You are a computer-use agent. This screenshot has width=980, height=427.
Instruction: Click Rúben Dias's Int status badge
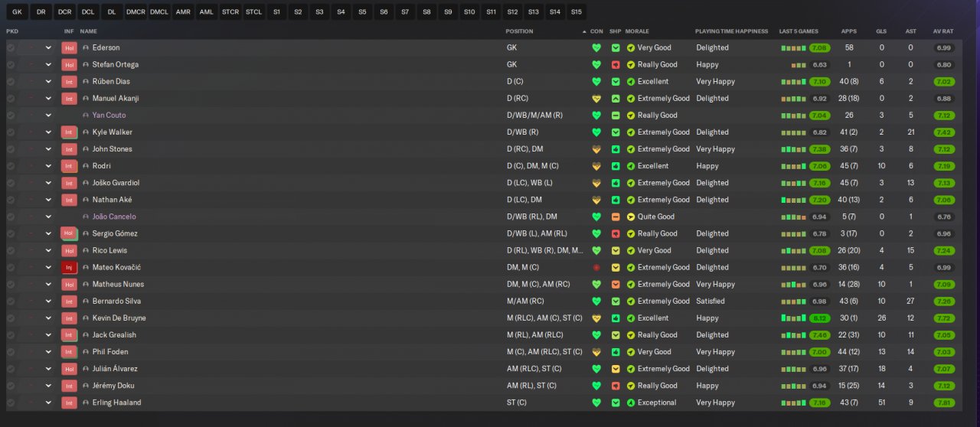click(x=69, y=81)
